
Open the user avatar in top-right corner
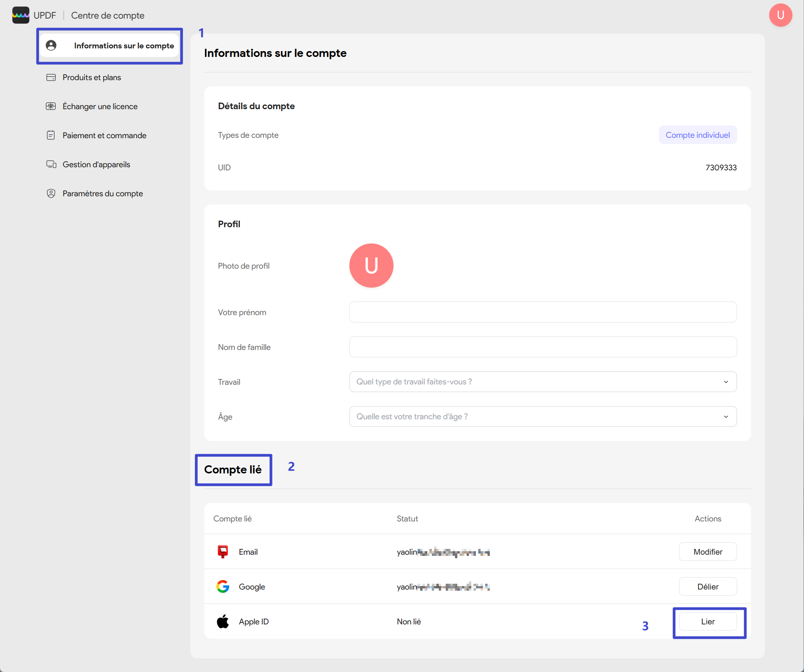click(780, 15)
